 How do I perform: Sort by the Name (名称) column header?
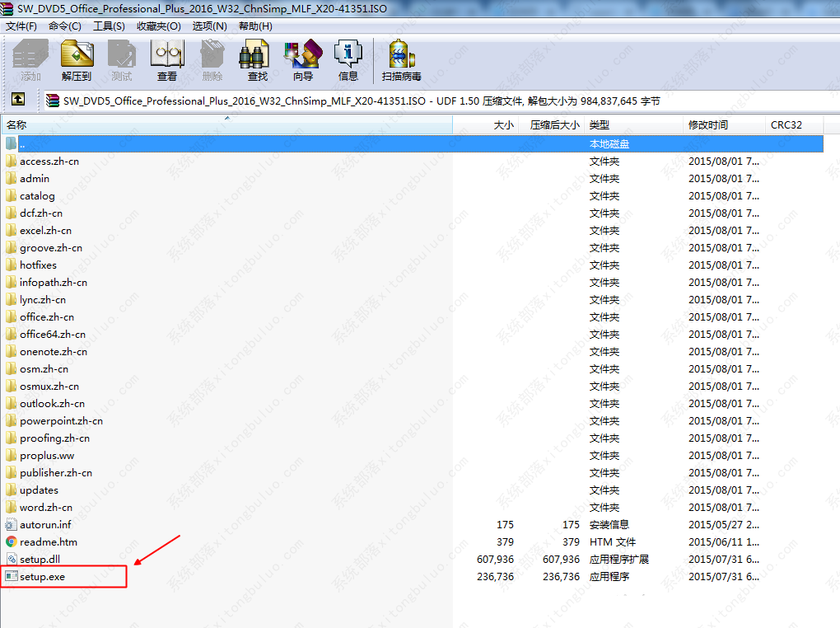pos(226,125)
